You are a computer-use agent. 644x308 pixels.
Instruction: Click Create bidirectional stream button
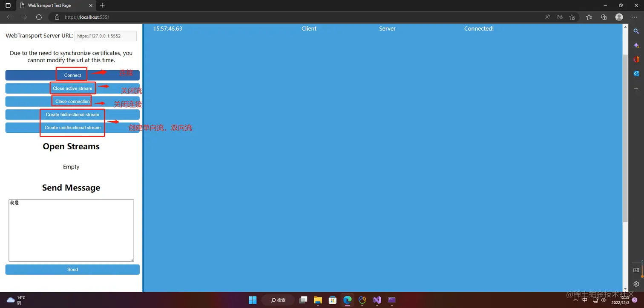72,114
